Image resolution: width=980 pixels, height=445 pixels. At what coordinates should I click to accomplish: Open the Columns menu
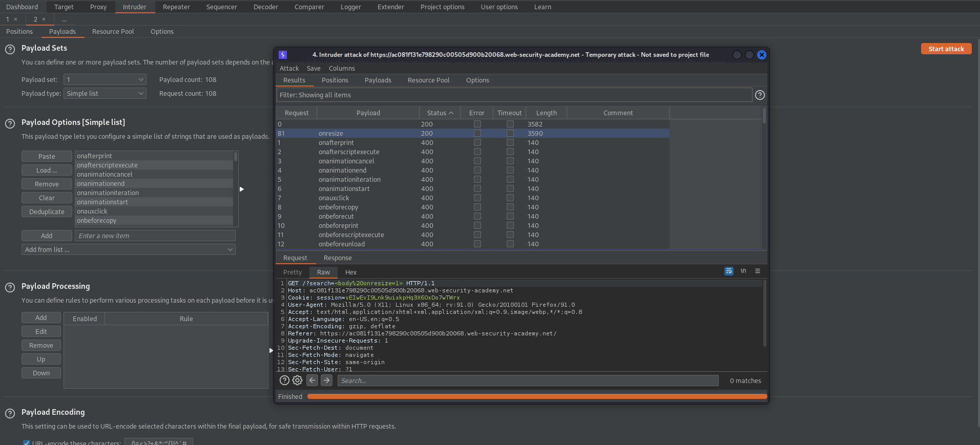point(342,69)
